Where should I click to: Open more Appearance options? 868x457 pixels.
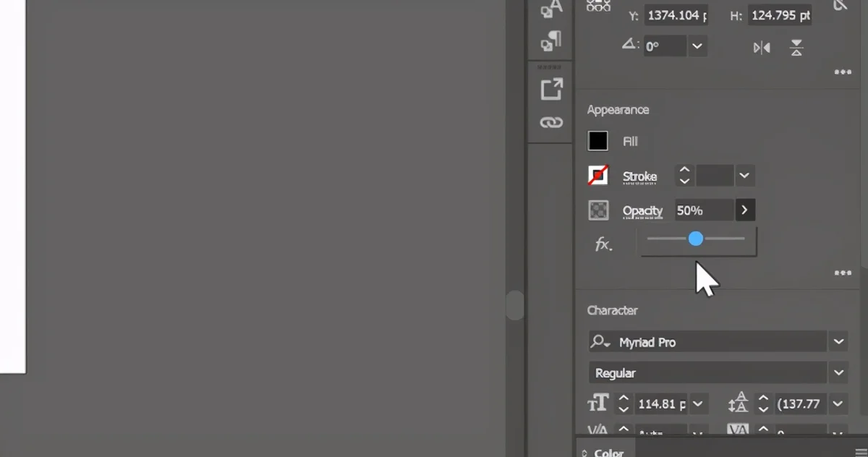843,273
